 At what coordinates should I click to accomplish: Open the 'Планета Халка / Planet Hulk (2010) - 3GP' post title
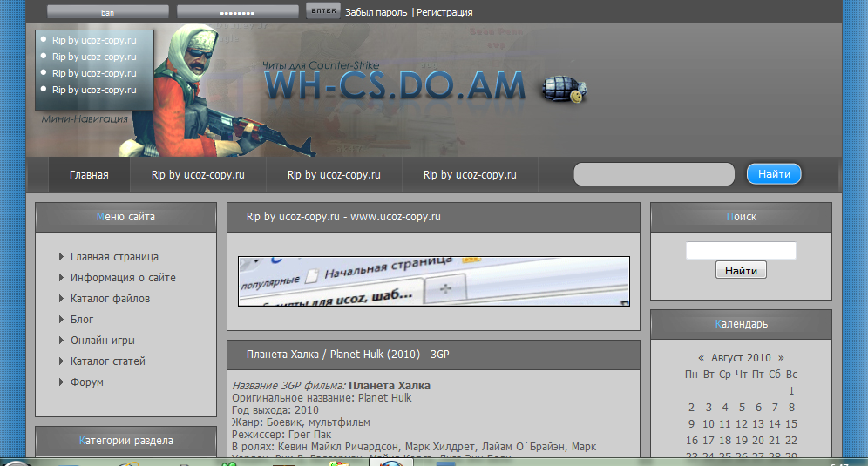coord(348,355)
